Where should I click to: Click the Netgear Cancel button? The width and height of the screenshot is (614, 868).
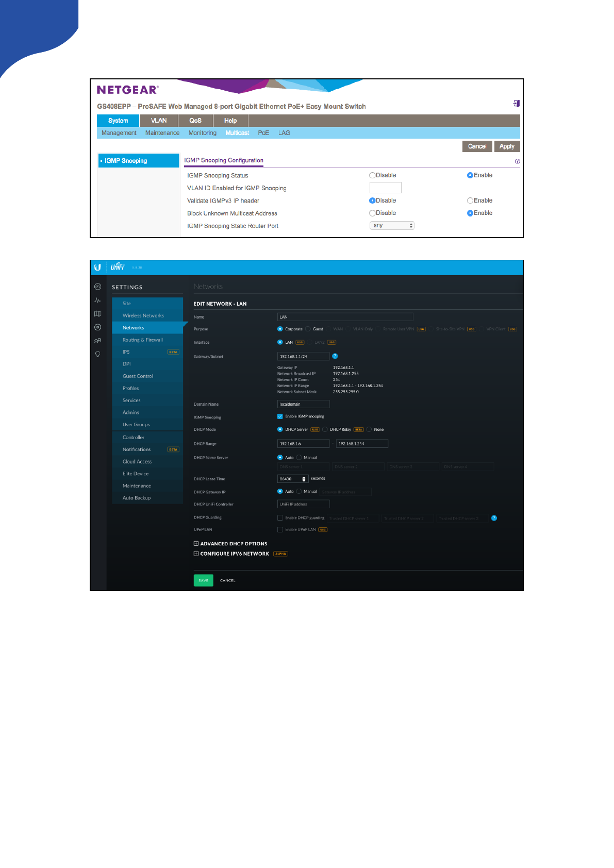pyautogui.click(x=477, y=146)
